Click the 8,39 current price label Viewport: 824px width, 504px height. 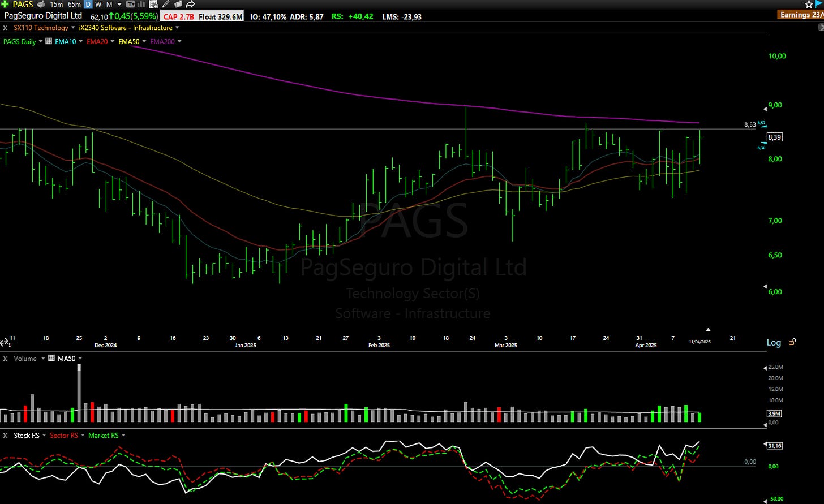coord(775,137)
